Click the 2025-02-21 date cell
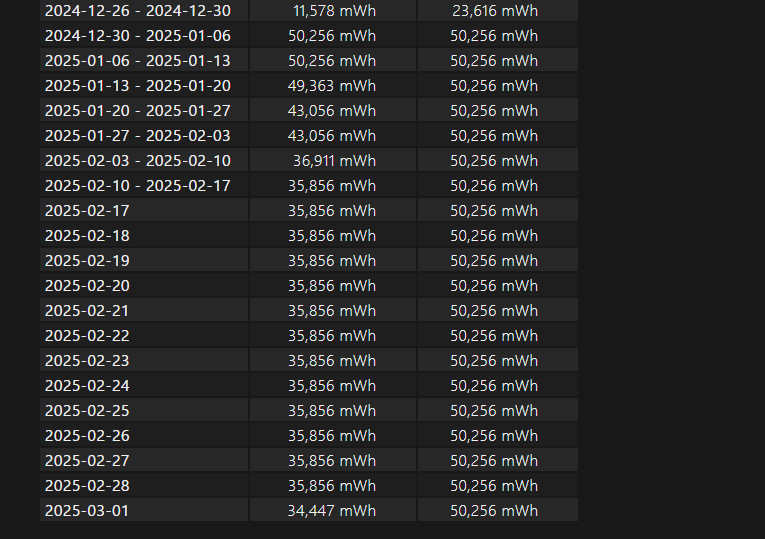The image size is (765, 539). tap(87, 310)
